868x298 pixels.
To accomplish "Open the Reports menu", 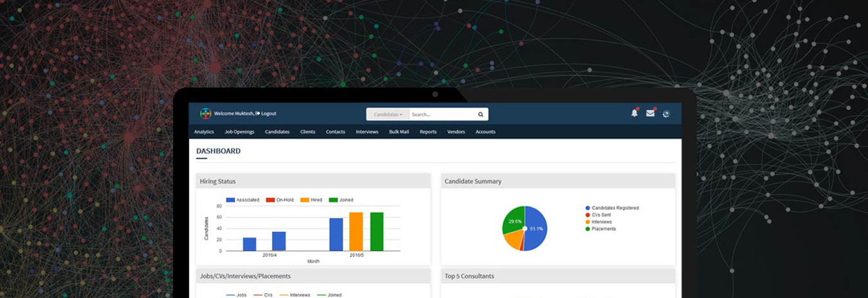I will (x=428, y=132).
